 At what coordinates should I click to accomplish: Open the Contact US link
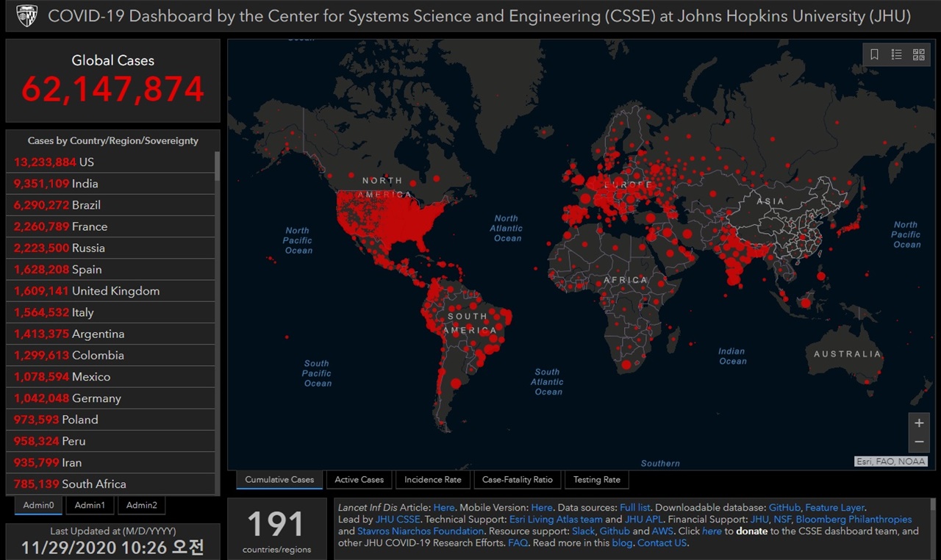tap(662, 543)
